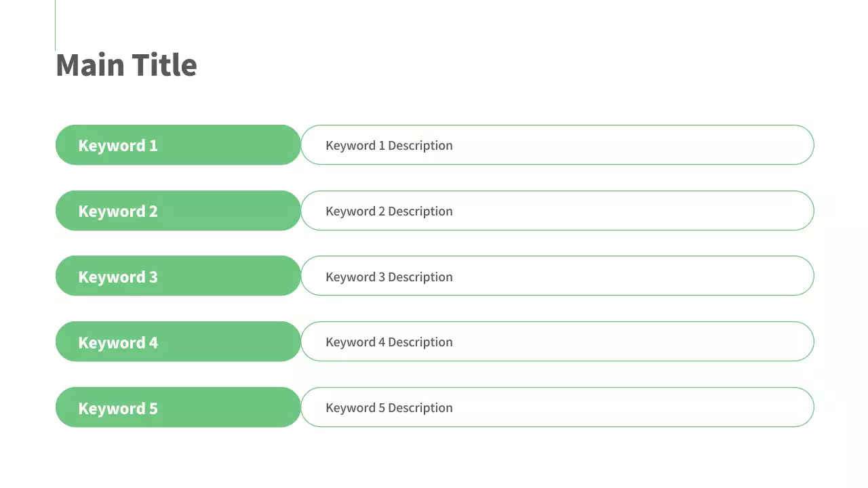Select the Keyword 4 Description text

point(389,342)
